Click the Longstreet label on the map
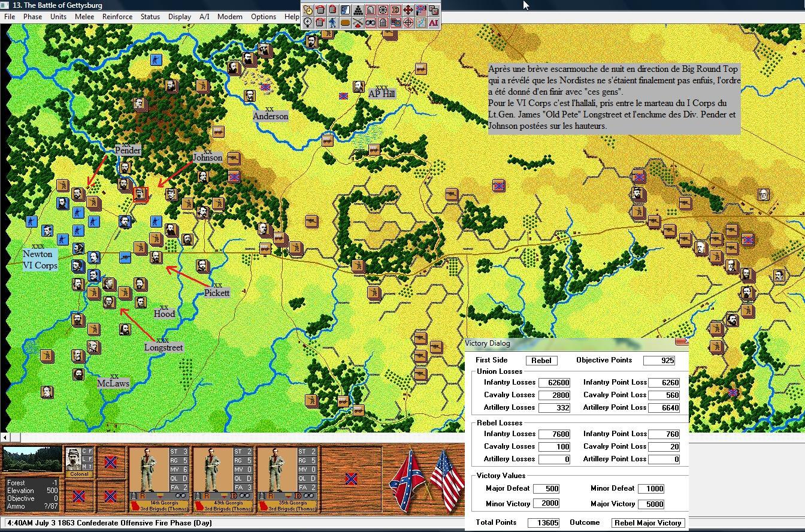The height and width of the screenshot is (532, 805). tap(164, 347)
